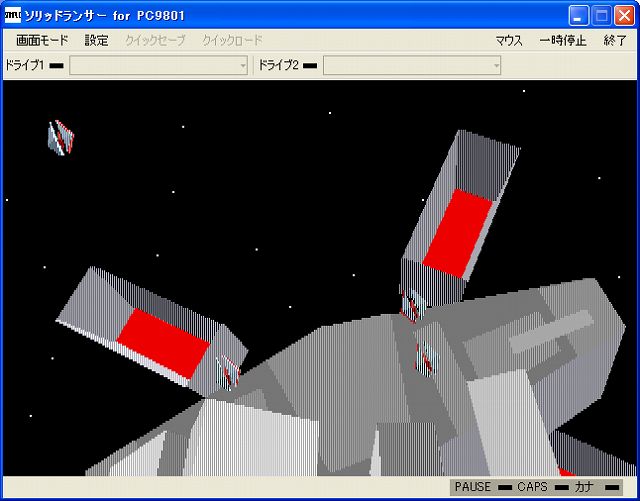This screenshot has width=640, height=501.
Task: Click 一時停止 to pause emulation
Action: tap(562, 40)
